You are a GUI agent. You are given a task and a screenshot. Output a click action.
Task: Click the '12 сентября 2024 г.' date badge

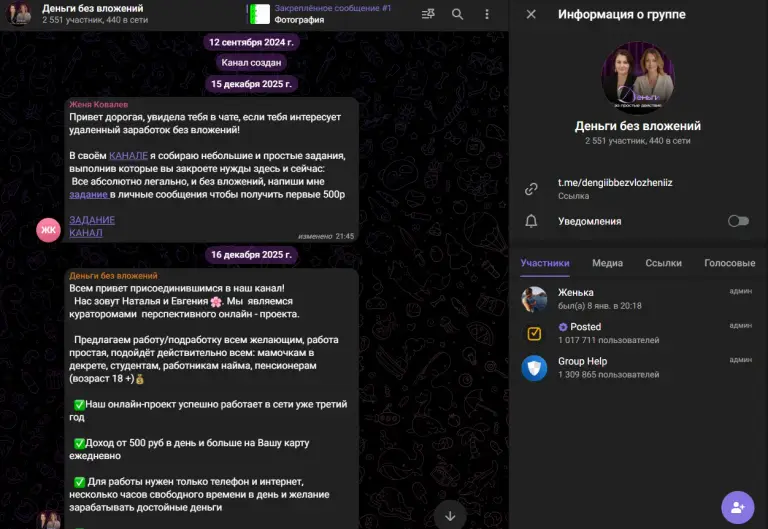tap(251, 42)
